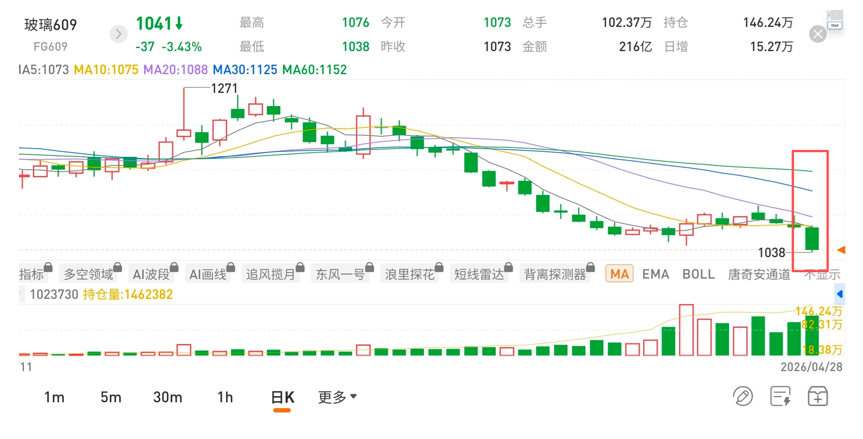Open the drawing pen tool icon

coord(742,397)
